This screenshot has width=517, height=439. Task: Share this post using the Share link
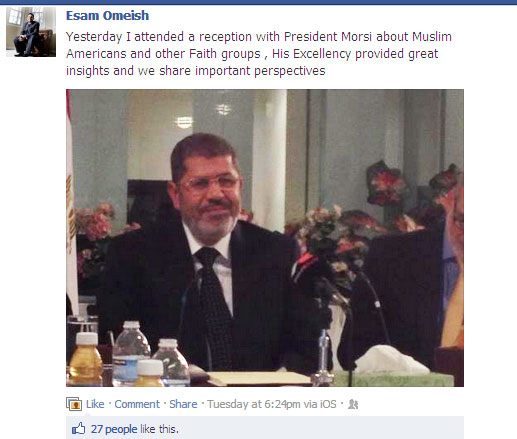183,404
